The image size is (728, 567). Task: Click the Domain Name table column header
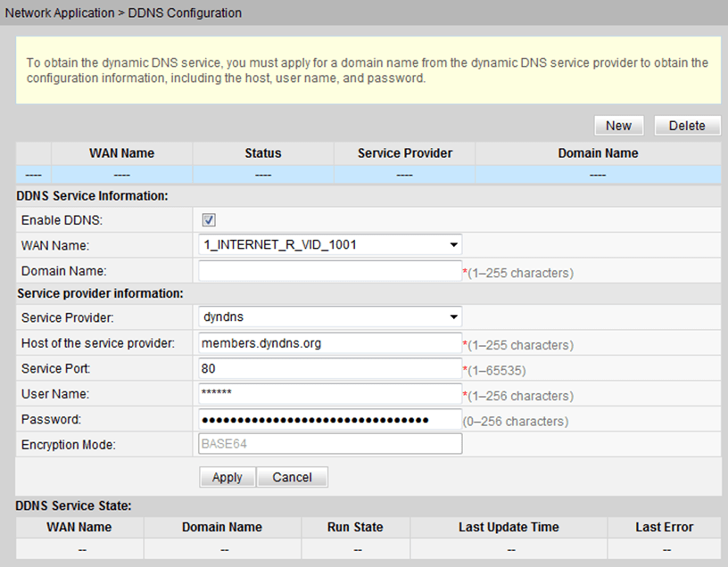598,153
